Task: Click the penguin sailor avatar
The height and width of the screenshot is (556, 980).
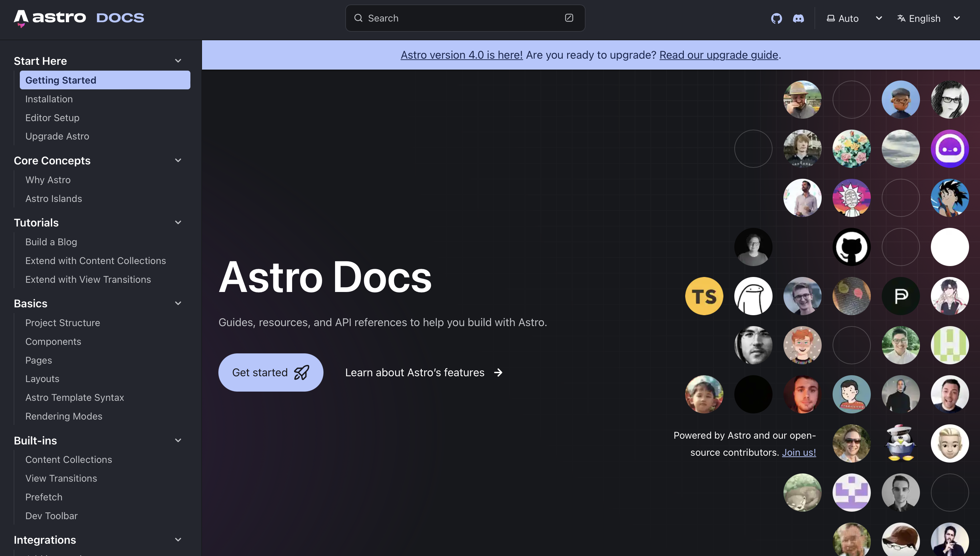Action: 900,443
